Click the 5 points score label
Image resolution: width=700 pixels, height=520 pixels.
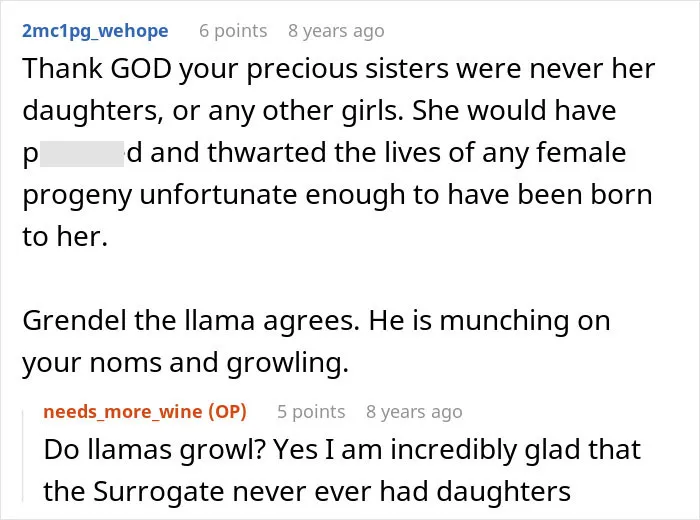311,412
